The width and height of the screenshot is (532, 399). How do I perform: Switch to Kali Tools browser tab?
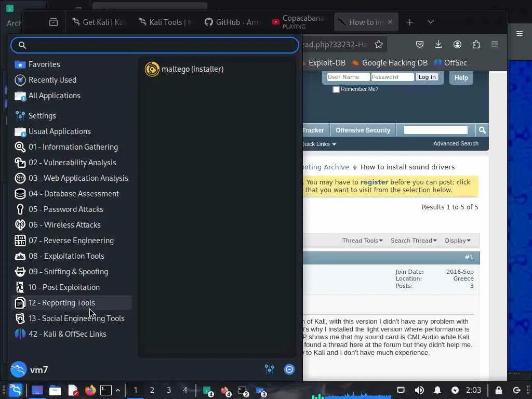pos(165,22)
